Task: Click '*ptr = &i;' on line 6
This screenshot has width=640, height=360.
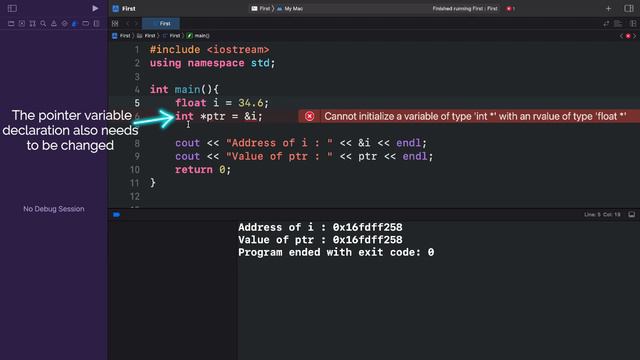Action: click(x=231, y=116)
